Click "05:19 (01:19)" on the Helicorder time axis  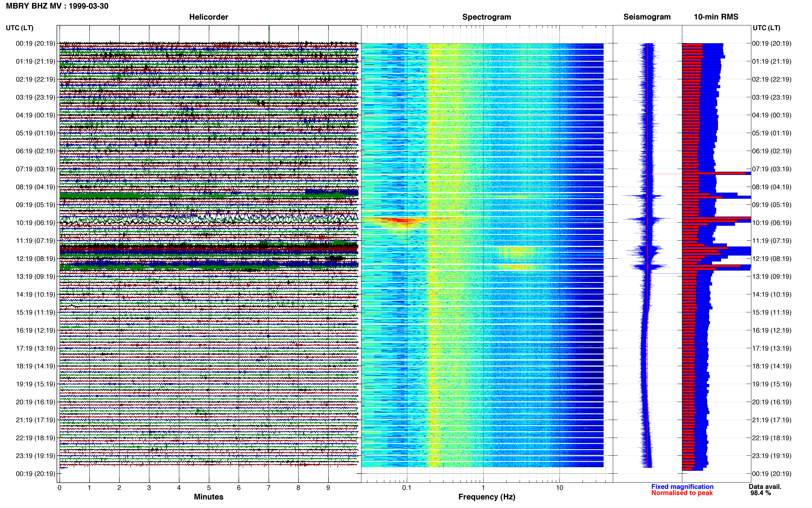tap(35, 133)
